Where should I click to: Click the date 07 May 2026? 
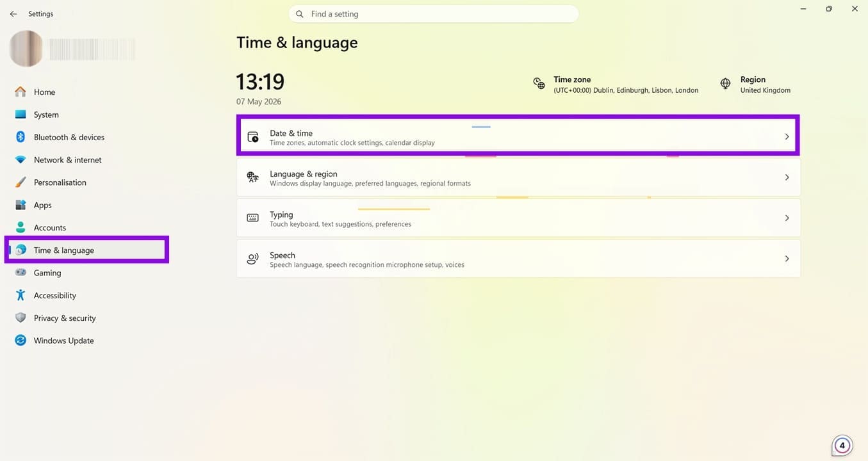click(x=259, y=102)
